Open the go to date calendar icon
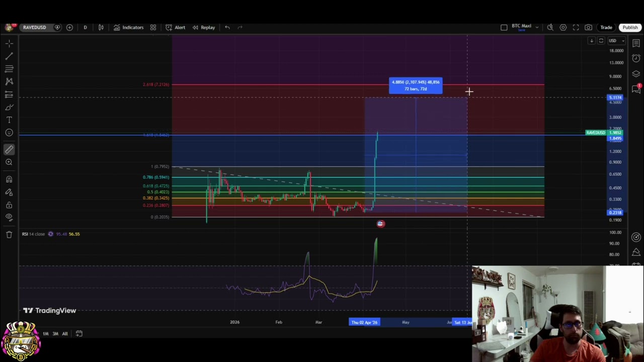Viewport: 644px width, 362px height. 79,333
